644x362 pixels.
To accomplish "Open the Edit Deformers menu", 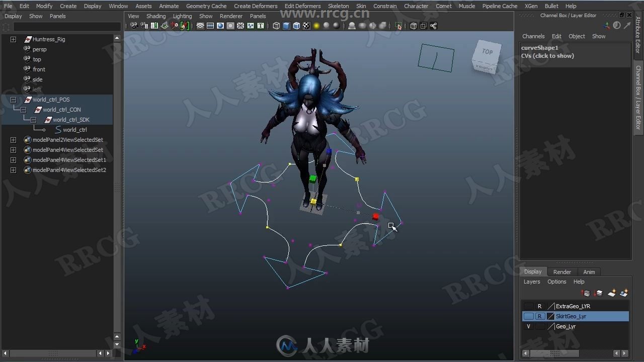I will (x=302, y=6).
